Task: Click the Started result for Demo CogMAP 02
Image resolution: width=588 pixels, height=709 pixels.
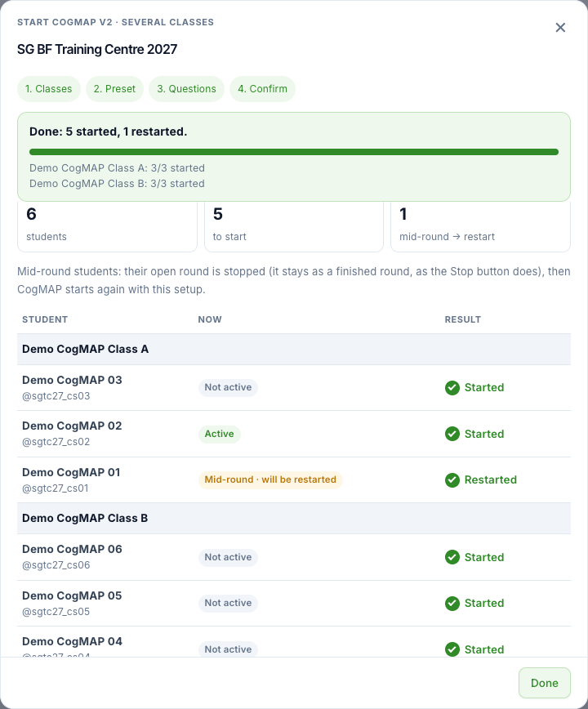Action: tap(484, 434)
